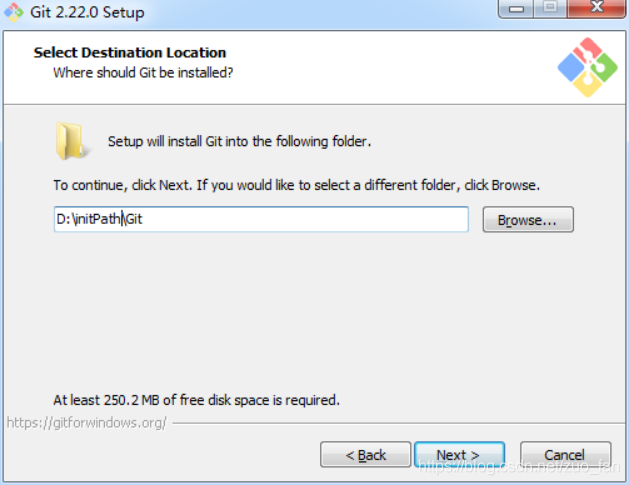This screenshot has width=629, height=485.
Task: Cancel the Git installation
Action: [566, 455]
